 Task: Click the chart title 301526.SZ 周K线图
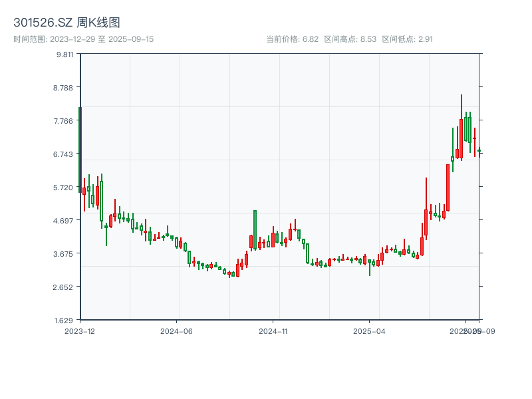click(x=67, y=23)
